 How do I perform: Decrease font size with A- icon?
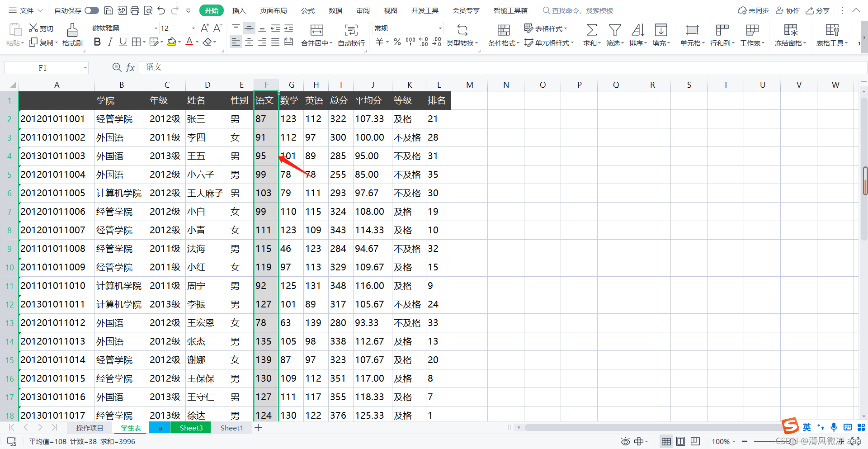tap(217, 28)
